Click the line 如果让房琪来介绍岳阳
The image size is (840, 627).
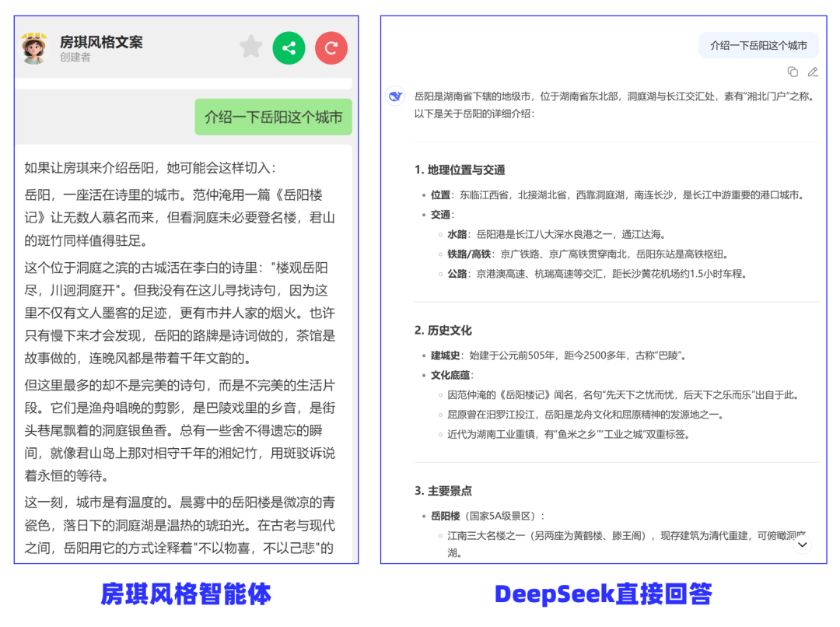[x=150, y=168]
